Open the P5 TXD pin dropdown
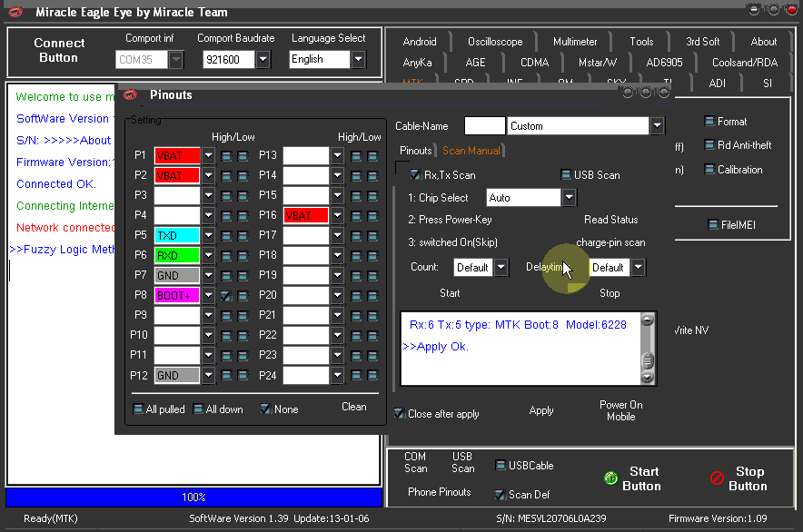The width and height of the screenshot is (803, 532). click(x=208, y=235)
